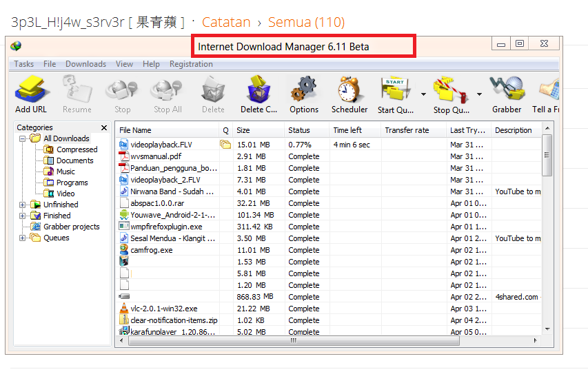Select Grabber projects in tree
Screen dimensions: 588x374
pyautogui.click(x=71, y=227)
